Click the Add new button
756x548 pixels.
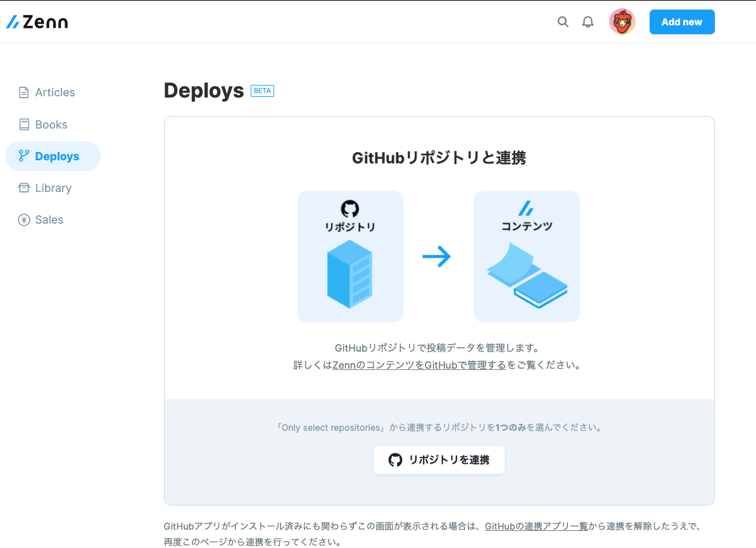click(682, 22)
